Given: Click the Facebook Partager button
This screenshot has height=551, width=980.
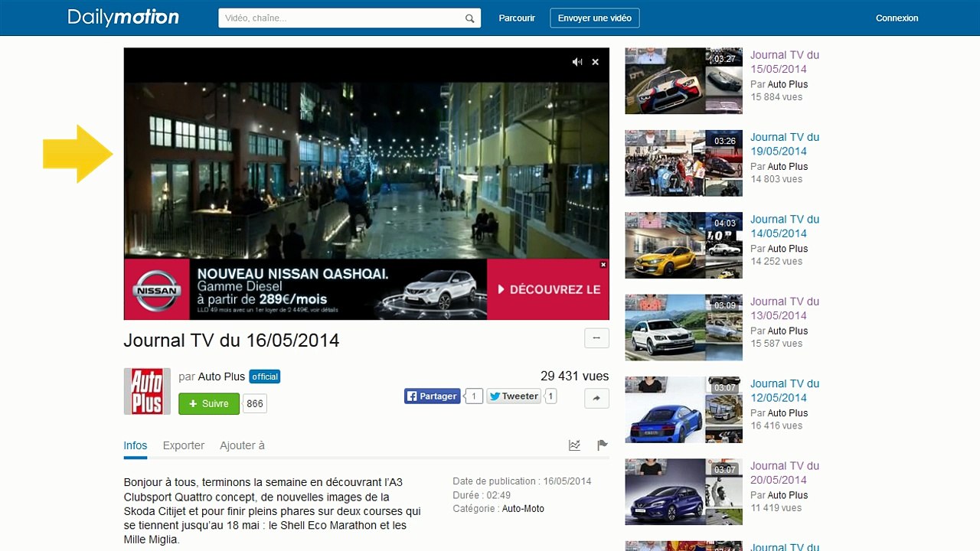Looking at the screenshot, I should pos(433,396).
